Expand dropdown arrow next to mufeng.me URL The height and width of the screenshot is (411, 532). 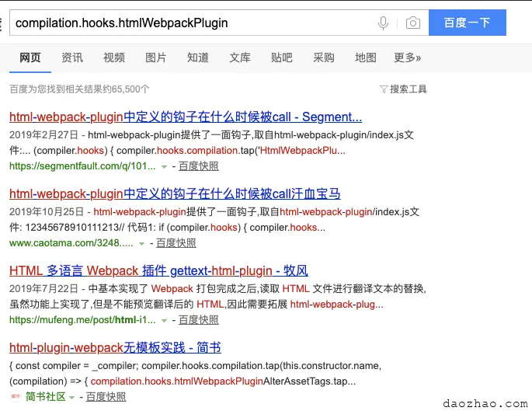164,320
